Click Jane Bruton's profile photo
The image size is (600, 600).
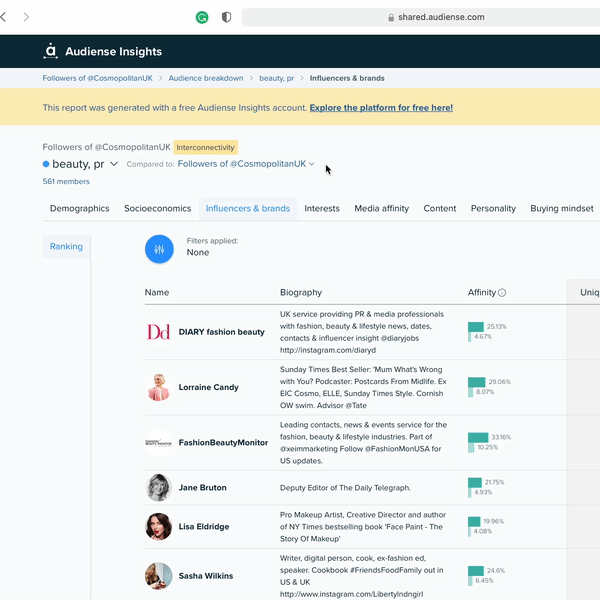click(x=158, y=488)
